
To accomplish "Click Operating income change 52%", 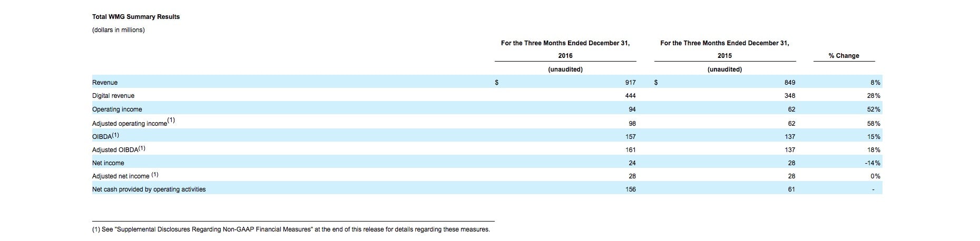I will [x=874, y=109].
